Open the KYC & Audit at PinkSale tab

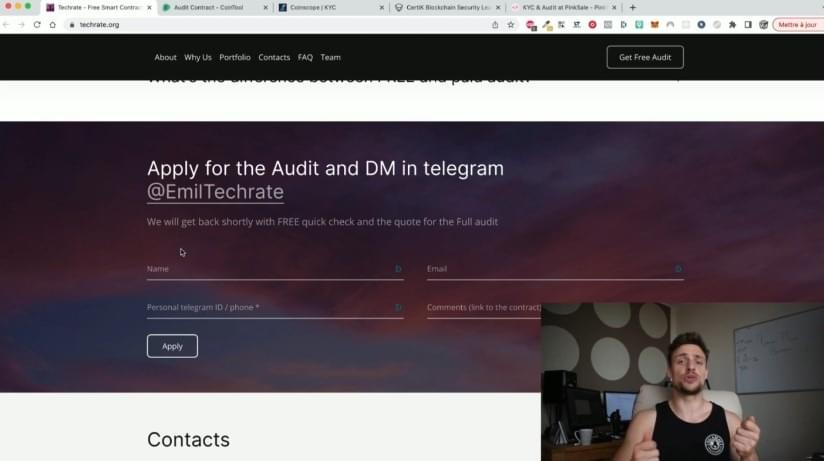coord(560,7)
